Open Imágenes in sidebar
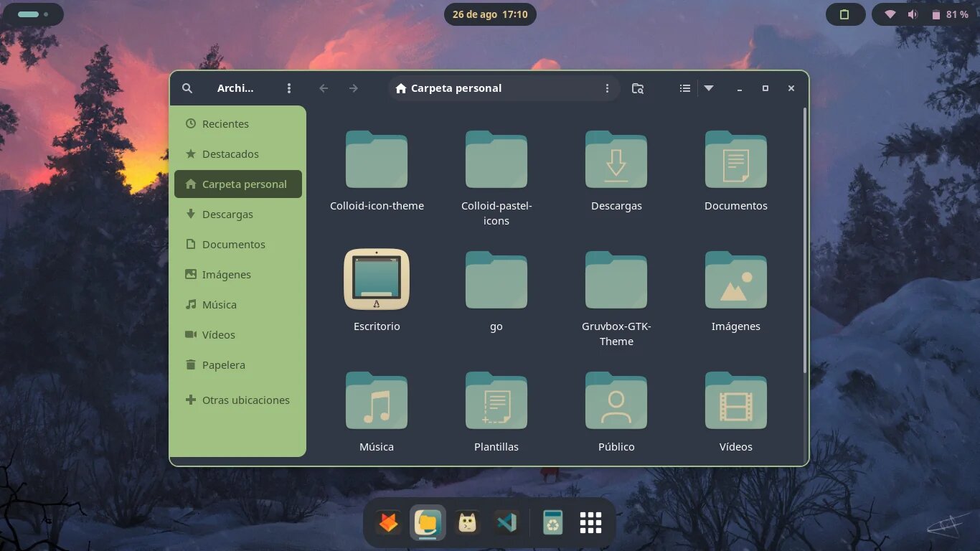980x551 pixels. coord(238,275)
